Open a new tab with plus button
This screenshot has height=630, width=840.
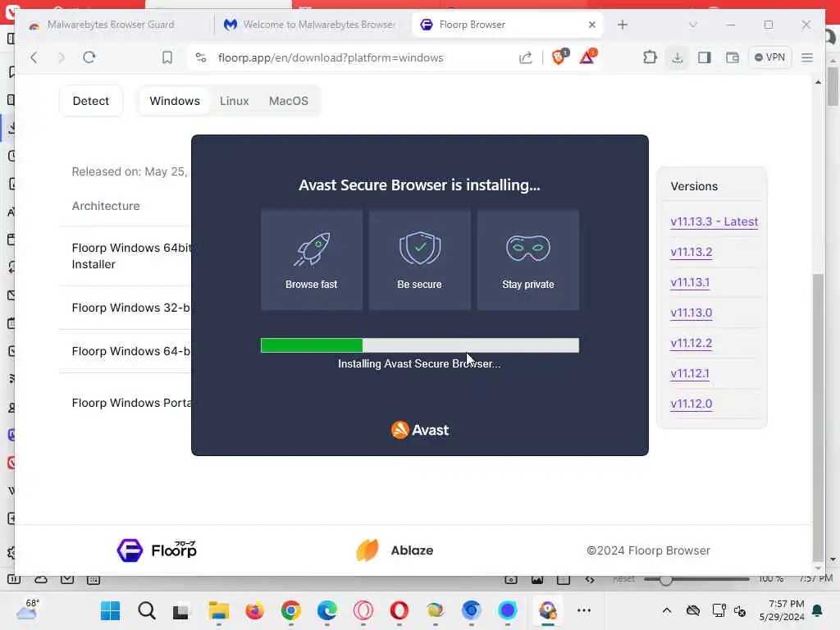622,25
